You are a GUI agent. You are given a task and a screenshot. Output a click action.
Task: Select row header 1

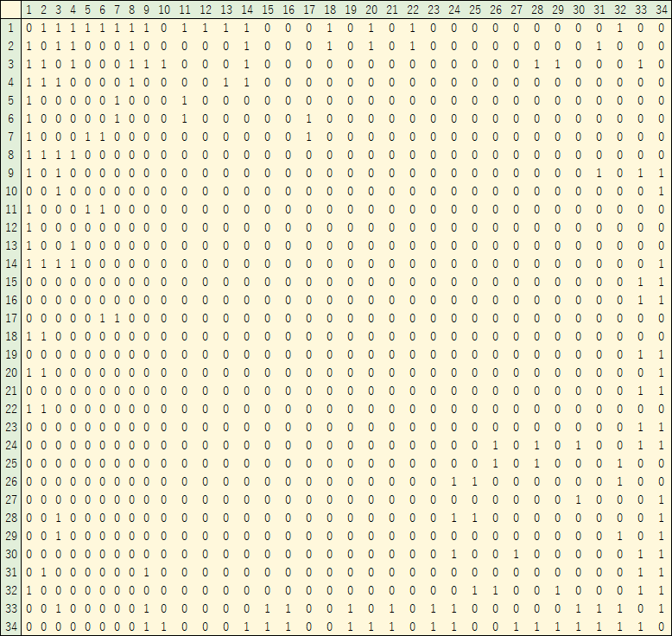point(10,28)
